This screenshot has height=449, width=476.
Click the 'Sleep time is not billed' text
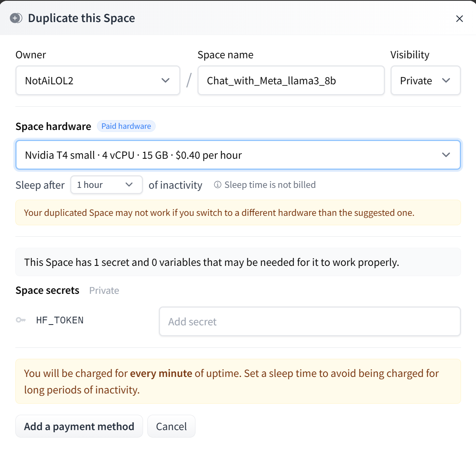point(270,185)
